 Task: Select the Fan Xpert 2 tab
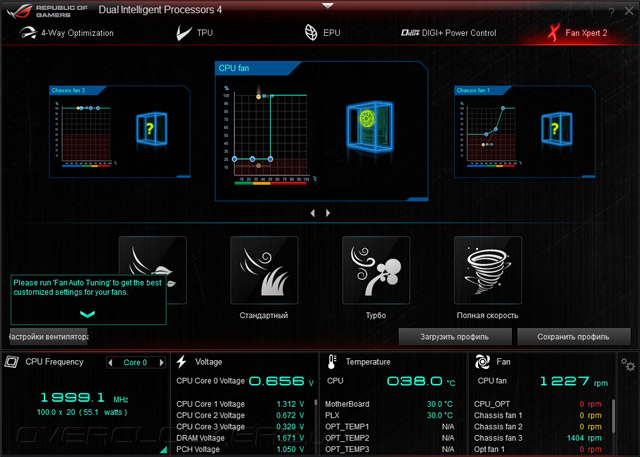(577, 33)
